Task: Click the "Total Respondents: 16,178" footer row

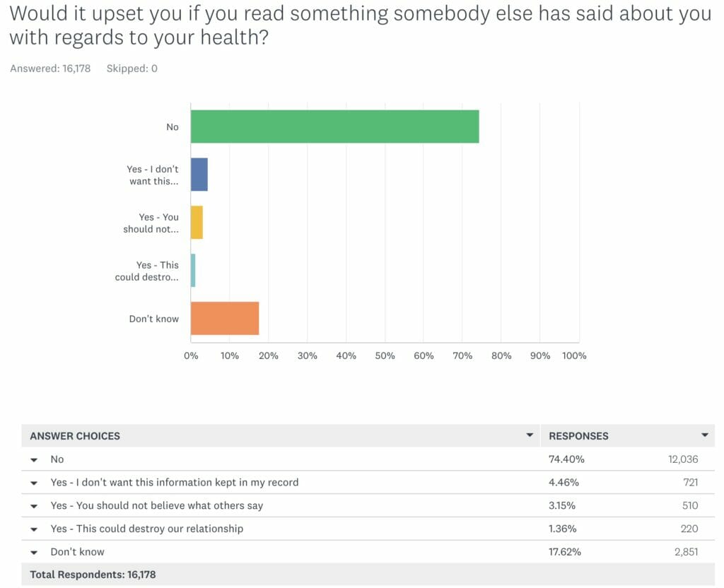Action: [93, 575]
